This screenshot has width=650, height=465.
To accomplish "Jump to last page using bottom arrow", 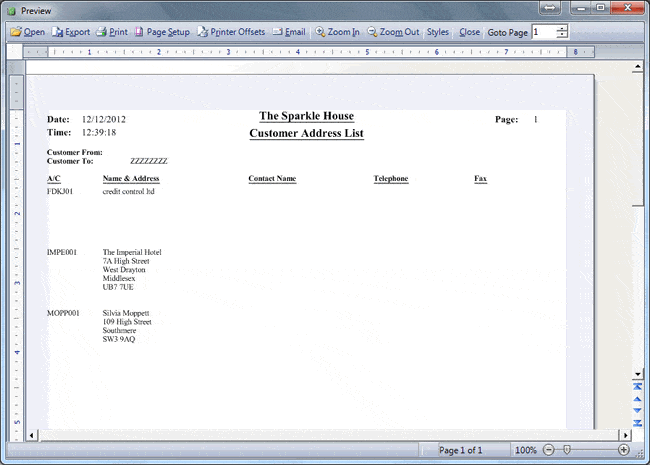I will click(638, 423).
